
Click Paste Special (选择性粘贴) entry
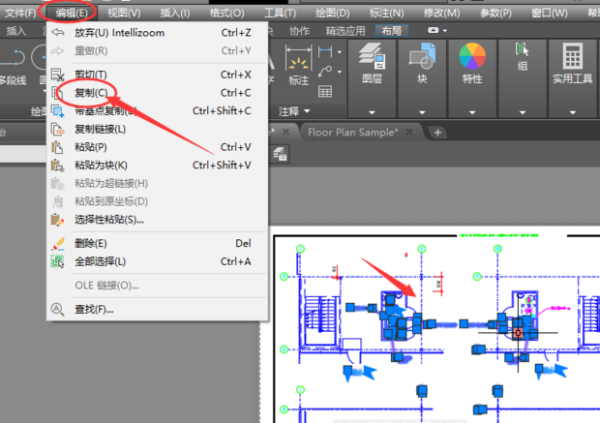click(109, 219)
